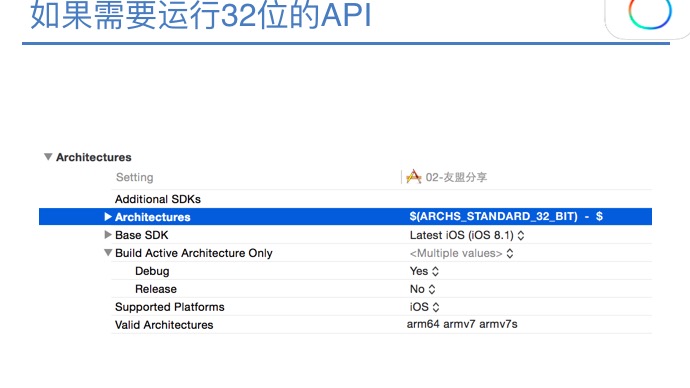690x388 pixels.
Task: Select the Valid Architectures label
Action: click(164, 325)
